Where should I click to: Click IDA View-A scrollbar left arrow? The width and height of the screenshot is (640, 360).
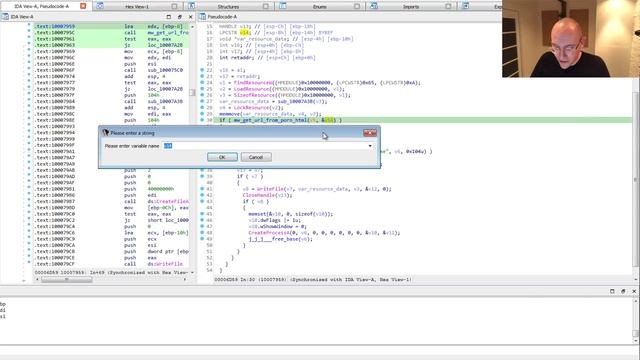pos(37,280)
